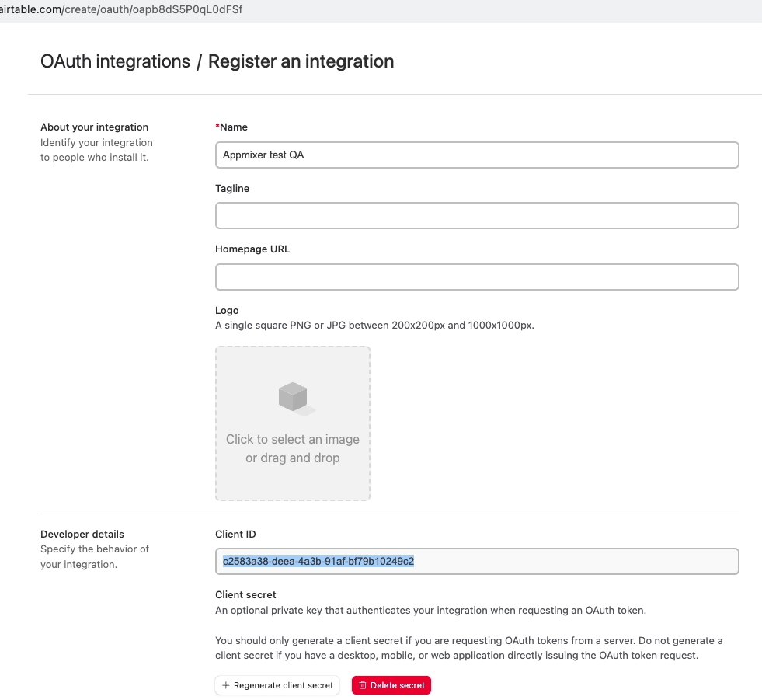The width and height of the screenshot is (762, 700).
Task: Go back via OAuth integrations breadcrumb
Action: (x=115, y=61)
